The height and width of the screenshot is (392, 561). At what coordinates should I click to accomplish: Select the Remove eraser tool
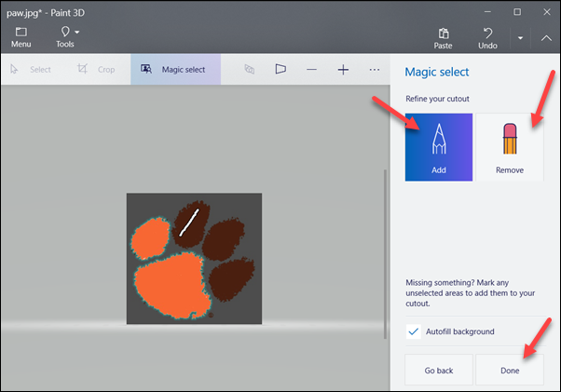click(510, 147)
